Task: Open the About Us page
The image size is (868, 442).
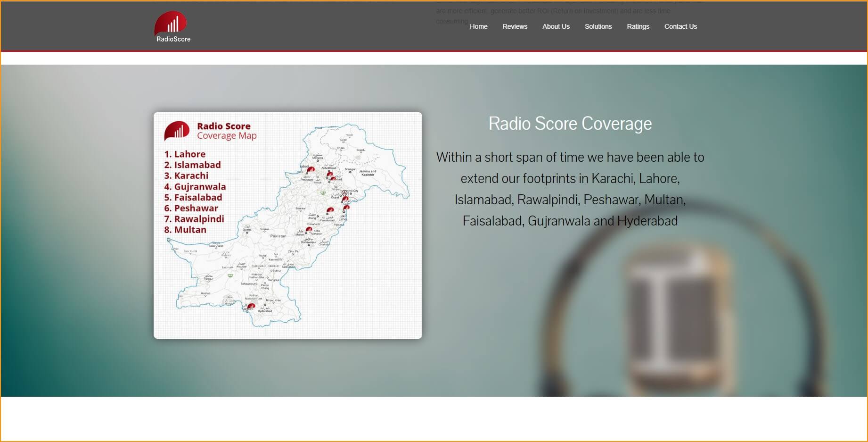Action: (556, 26)
